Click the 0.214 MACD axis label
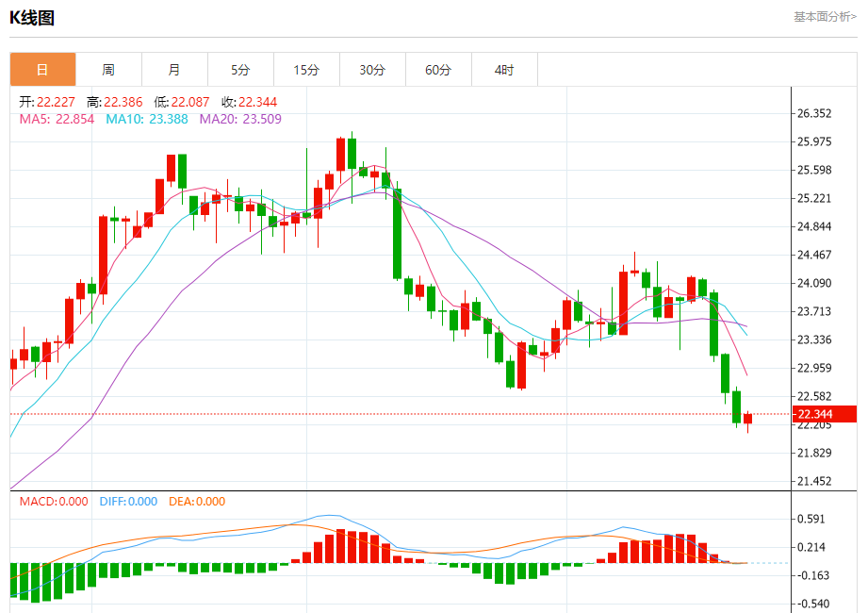The height and width of the screenshot is (613, 868). pyautogui.click(x=811, y=547)
